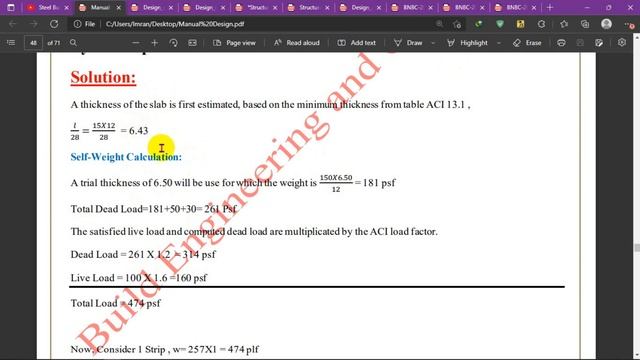This screenshot has height=360, width=640.
Task: Zoom in with the plus button
Action: (155, 42)
